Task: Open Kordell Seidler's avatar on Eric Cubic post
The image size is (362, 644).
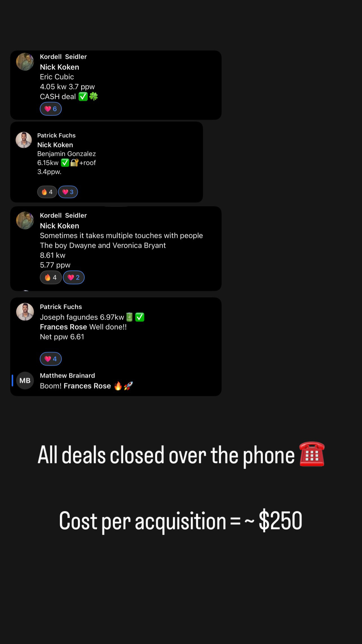Action: (25, 62)
